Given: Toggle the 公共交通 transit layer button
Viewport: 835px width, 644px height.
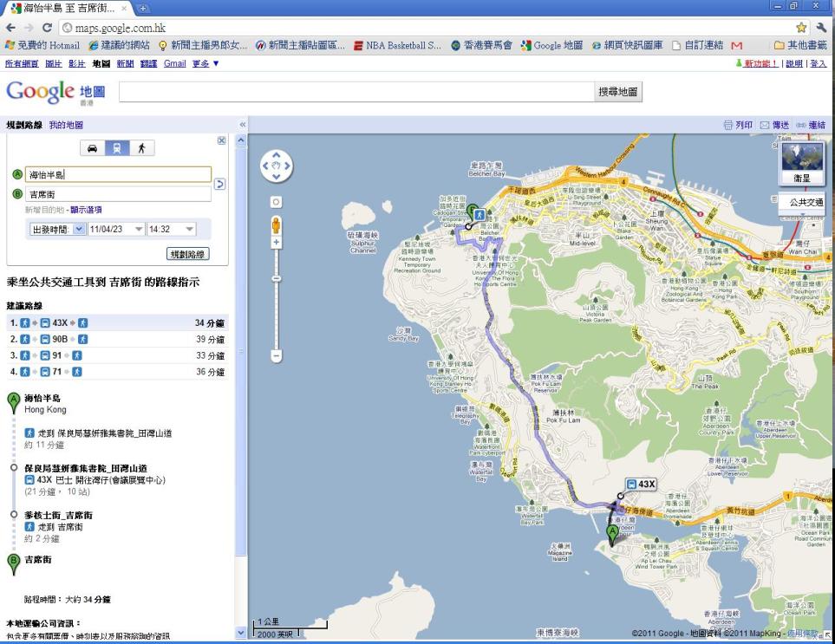Looking at the screenshot, I should click(x=802, y=203).
